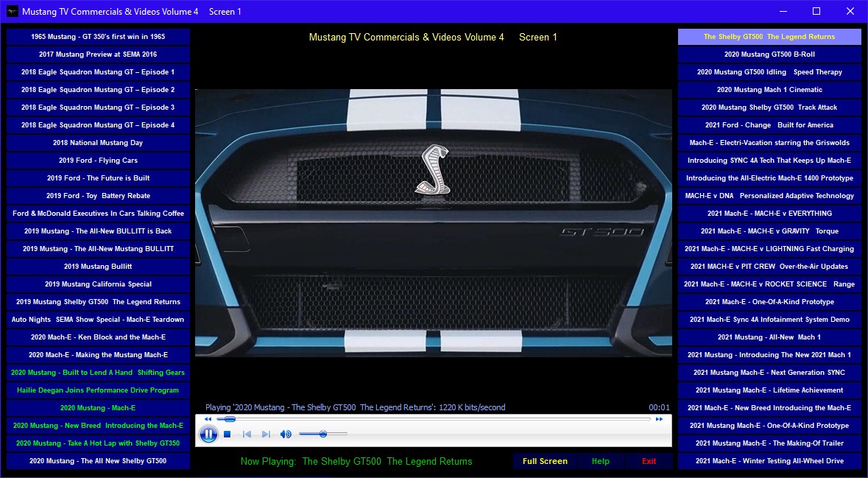The width and height of the screenshot is (868, 478).
Task: Play '2019 Ford - Flying Cars'
Action: tap(98, 161)
